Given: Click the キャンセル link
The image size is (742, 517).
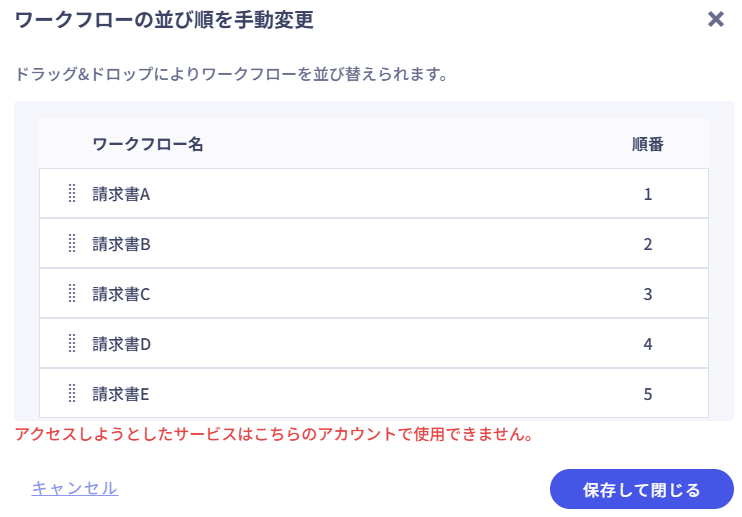Looking at the screenshot, I should tap(75, 488).
